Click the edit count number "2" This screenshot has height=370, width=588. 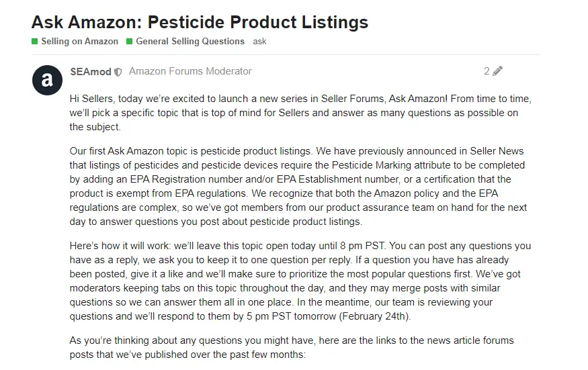pyautogui.click(x=487, y=71)
